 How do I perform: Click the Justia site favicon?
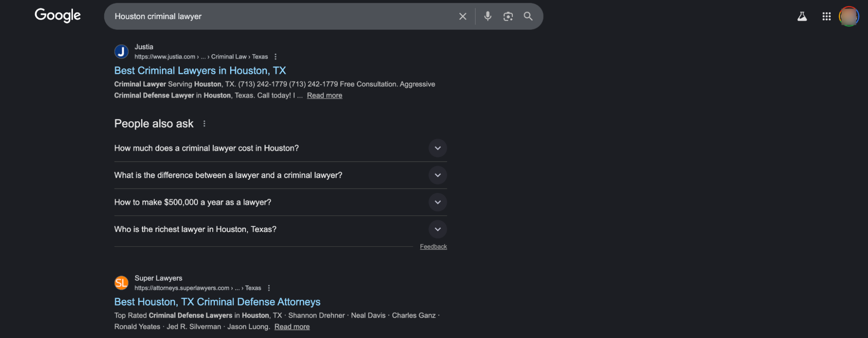pyautogui.click(x=122, y=52)
